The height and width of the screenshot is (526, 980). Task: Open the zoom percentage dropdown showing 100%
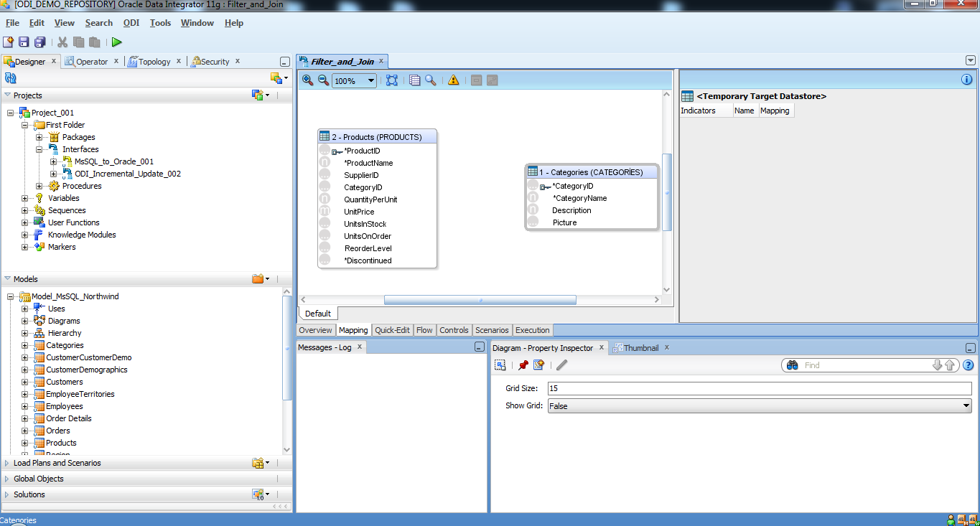(370, 80)
